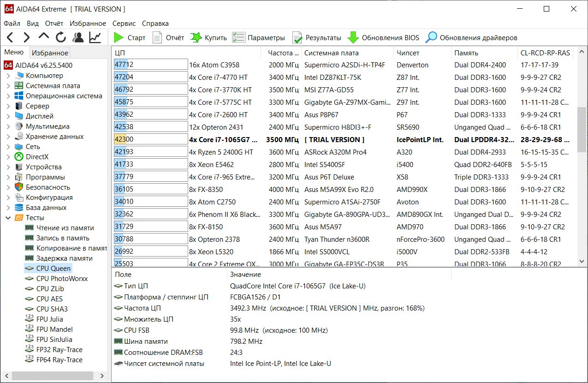Click the Отчёт toolbar button
Viewport: 588px width, 383px height.
[x=168, y=38]
